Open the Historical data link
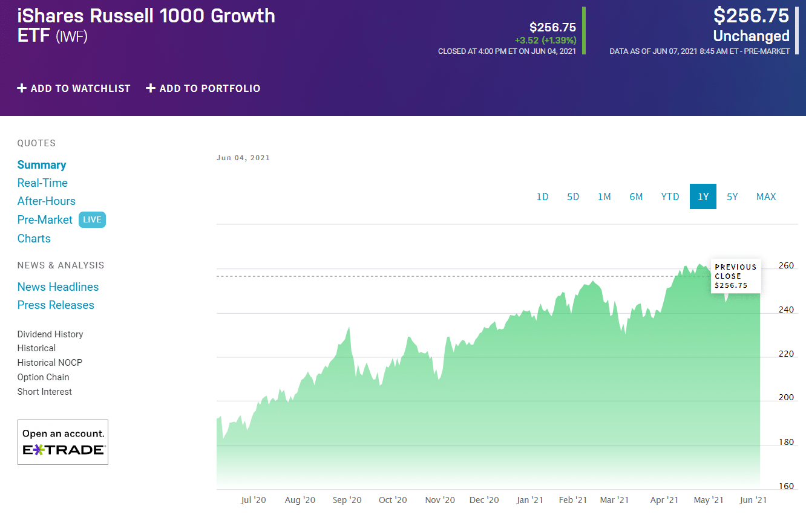The width and height of the screenshot is (806, 532). tap(36, 348)
